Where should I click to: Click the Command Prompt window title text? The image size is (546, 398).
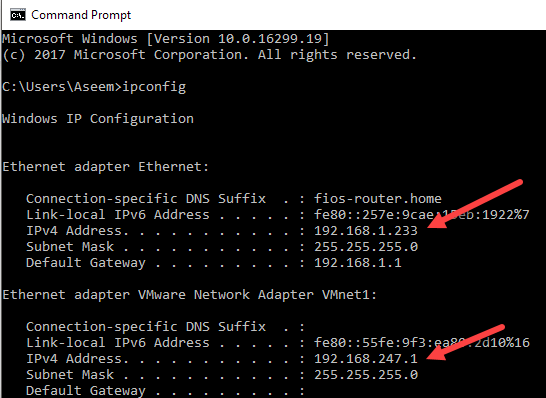(x=81, y=15)
